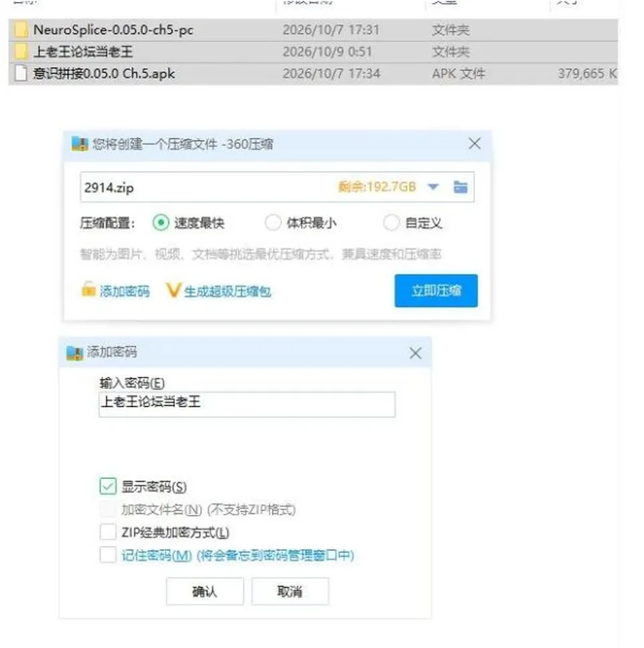Image resolution: width=644 pixels, height=648 pixels.
Task: Open the browse folder icon beside 2914.zip
Action: [x=460, y=187]
